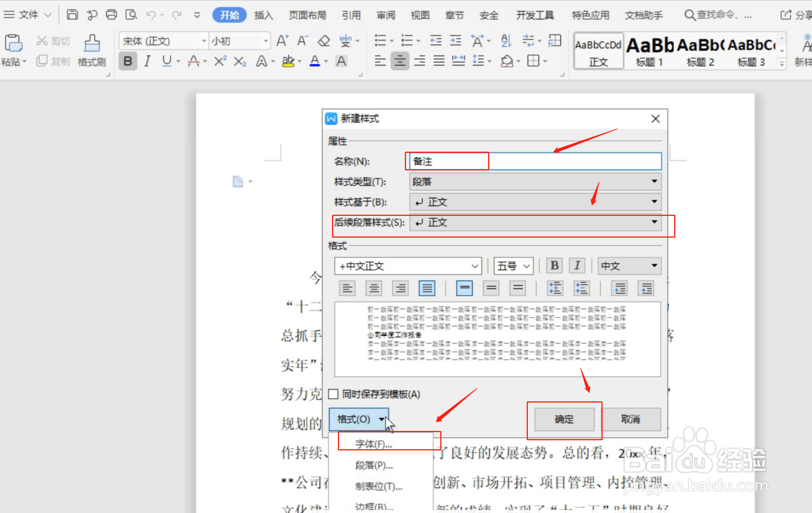Enable the 同时保存到模板 checkbox
Image resolution: width=812 pixels, height=513 pixels.
(x=333, y=394)
